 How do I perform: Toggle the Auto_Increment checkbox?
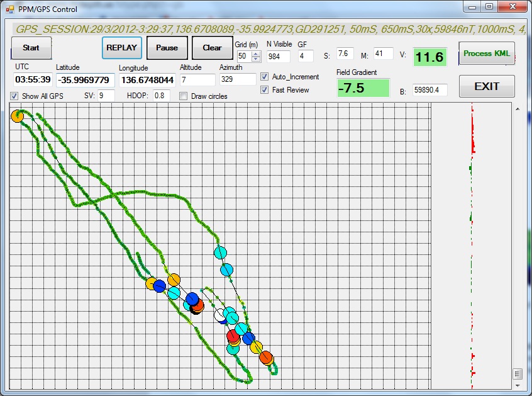coord(264,77)
